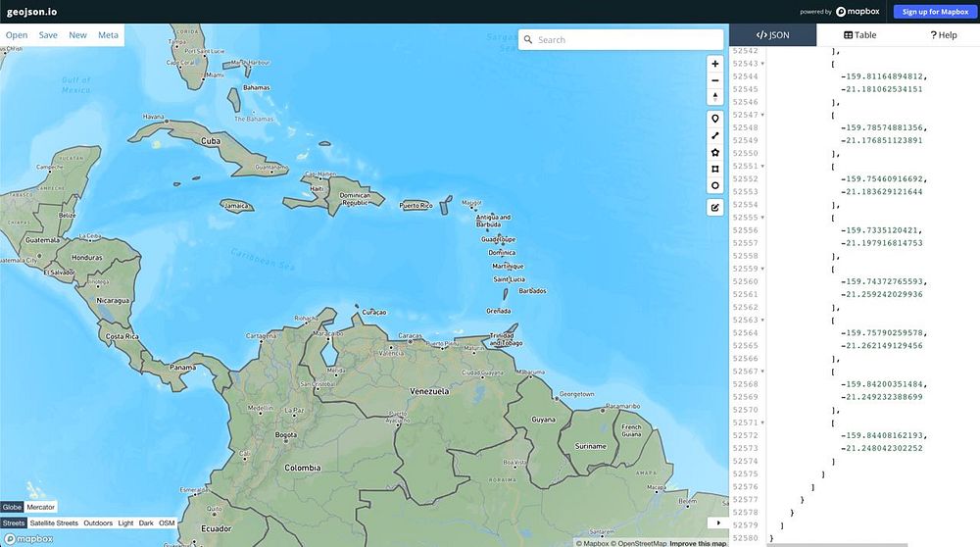Select the draw circle tool
980x547 pixels.
pyautogui.click(x=715, y=185)
